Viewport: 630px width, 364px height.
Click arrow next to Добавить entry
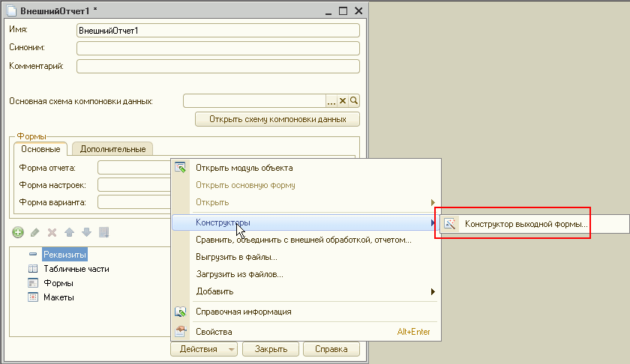[433, 291]
